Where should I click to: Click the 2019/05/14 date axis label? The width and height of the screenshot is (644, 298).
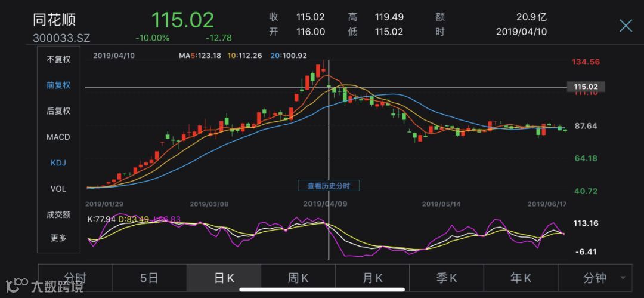coord(441,204)
